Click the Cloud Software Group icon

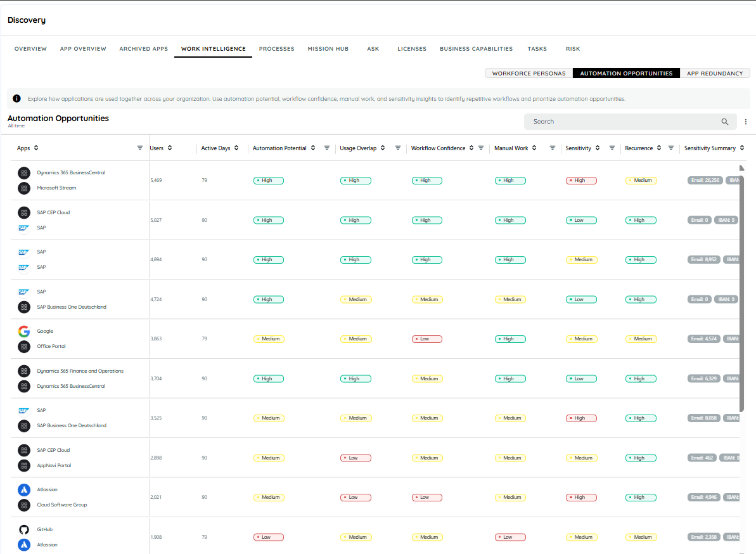(23, 505)
